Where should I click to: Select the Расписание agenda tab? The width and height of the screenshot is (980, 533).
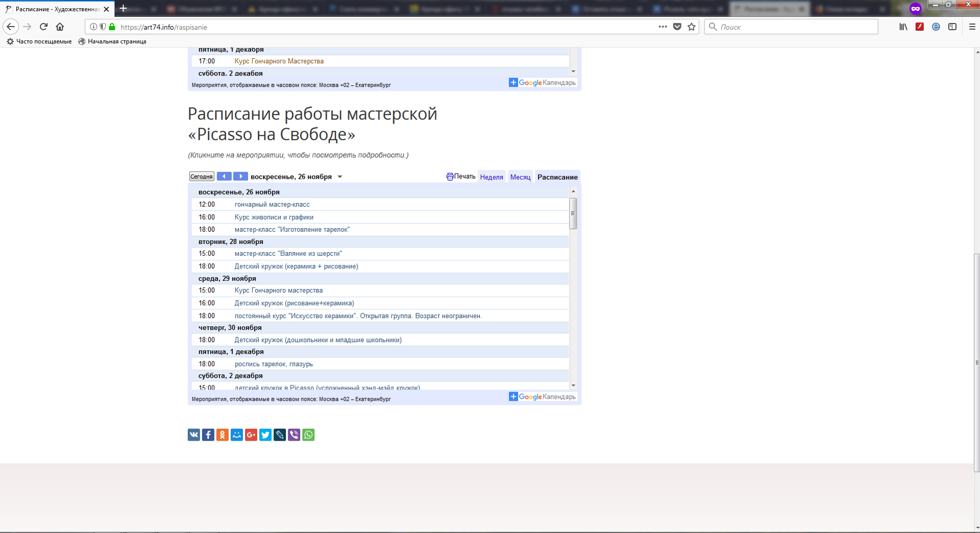(557, 177)
